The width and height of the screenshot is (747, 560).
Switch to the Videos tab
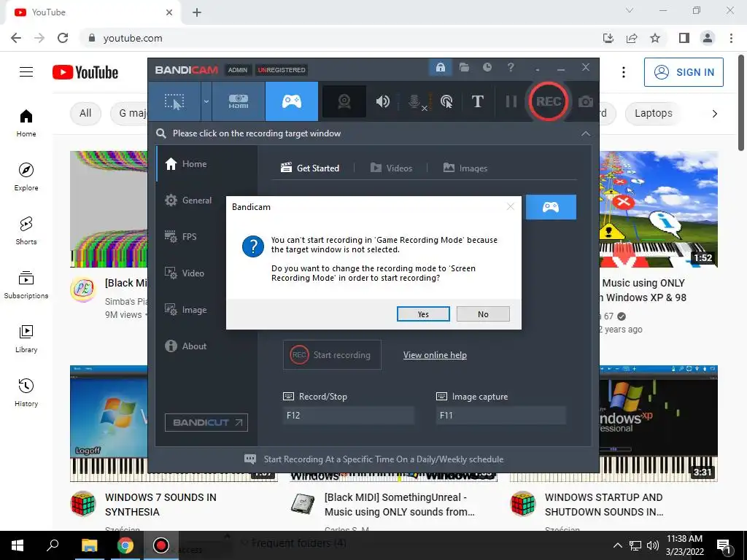click(391, 168)
